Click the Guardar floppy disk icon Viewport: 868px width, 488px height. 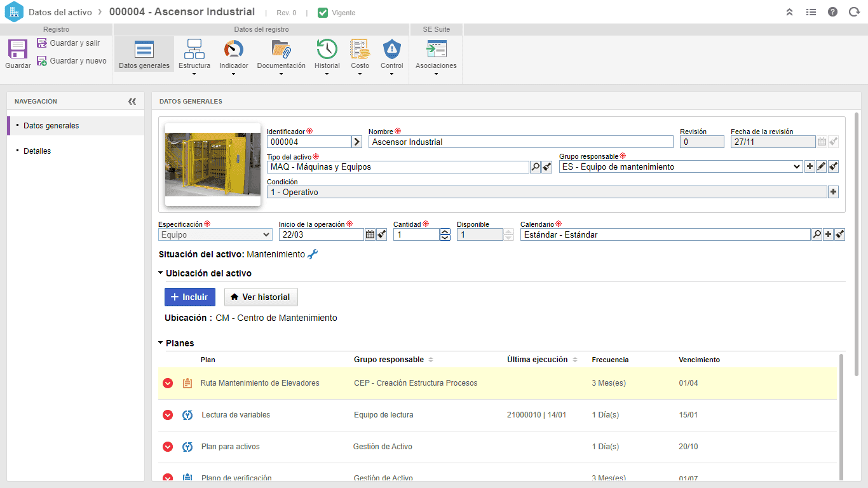17,50
